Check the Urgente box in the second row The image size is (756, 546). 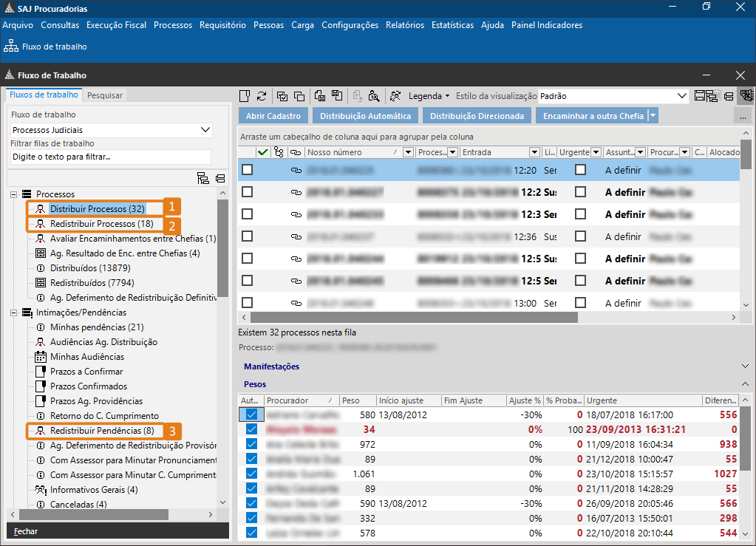pyautogui.click(x=581, y=192)
